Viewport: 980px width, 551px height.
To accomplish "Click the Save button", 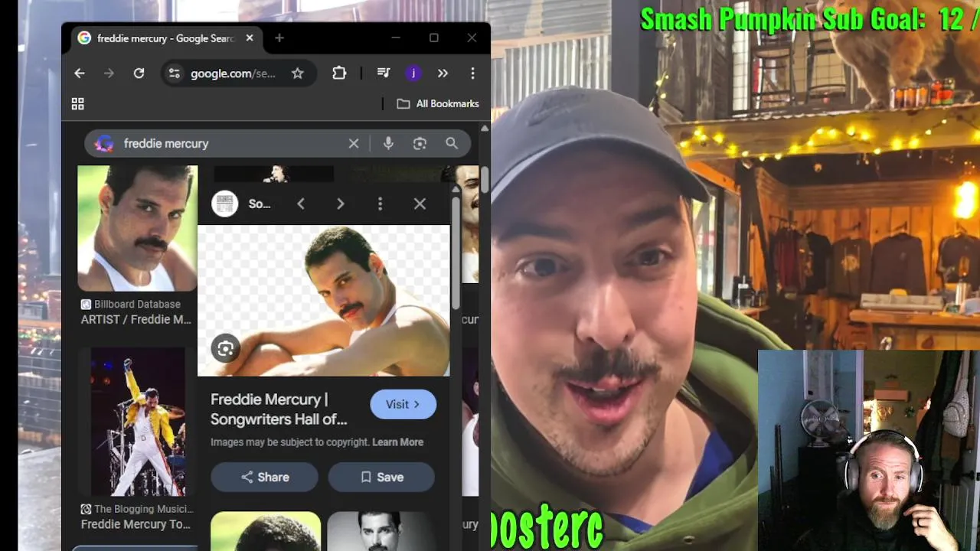I will point(381,477).
